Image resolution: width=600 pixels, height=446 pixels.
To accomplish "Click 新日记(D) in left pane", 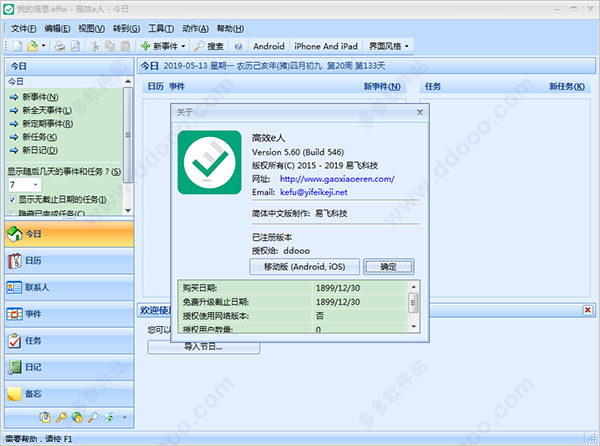I will click(40, 150).
